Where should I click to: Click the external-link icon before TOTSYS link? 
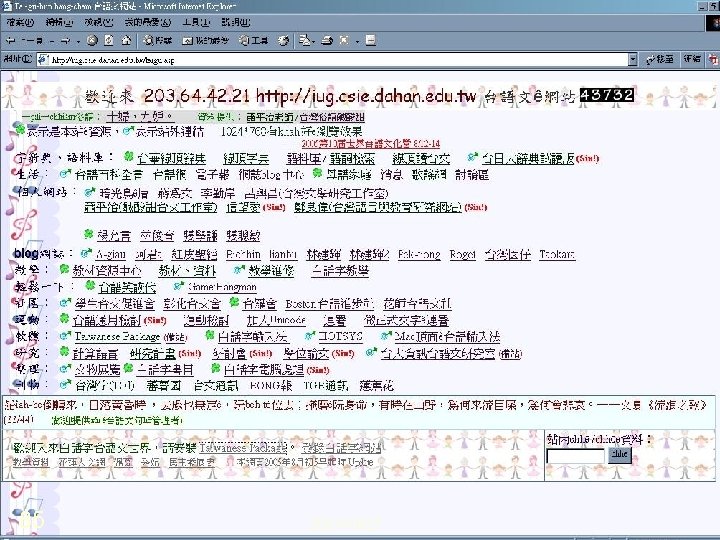pos(310,336)
